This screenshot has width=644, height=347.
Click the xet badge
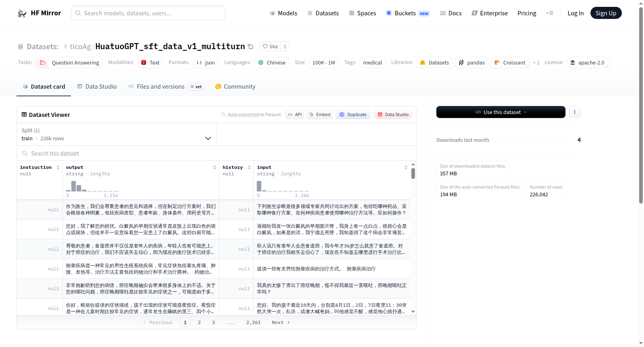click(196, 87)
